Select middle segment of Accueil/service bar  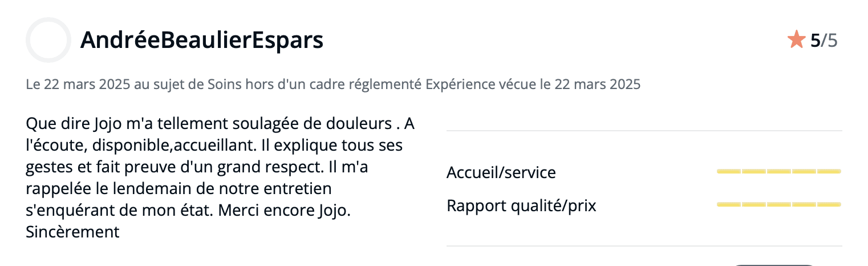click(779, 171)
